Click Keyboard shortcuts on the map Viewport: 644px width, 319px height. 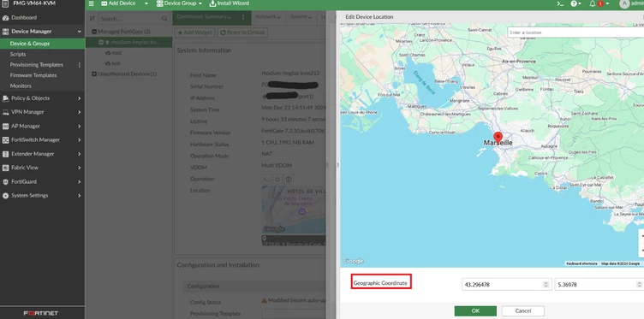[x=581, y=263]
